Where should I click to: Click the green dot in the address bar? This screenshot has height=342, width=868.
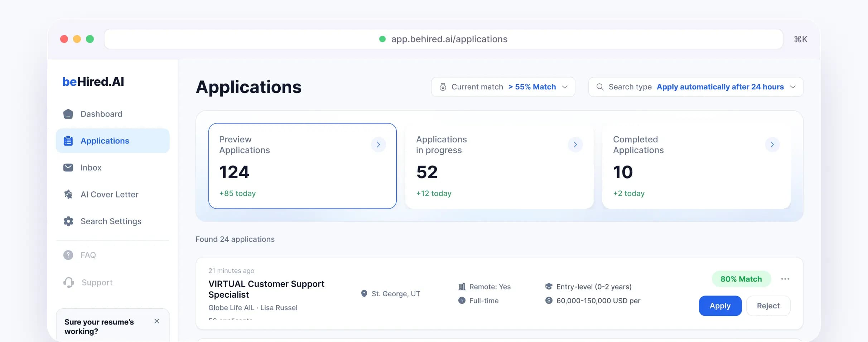point(382,39)
